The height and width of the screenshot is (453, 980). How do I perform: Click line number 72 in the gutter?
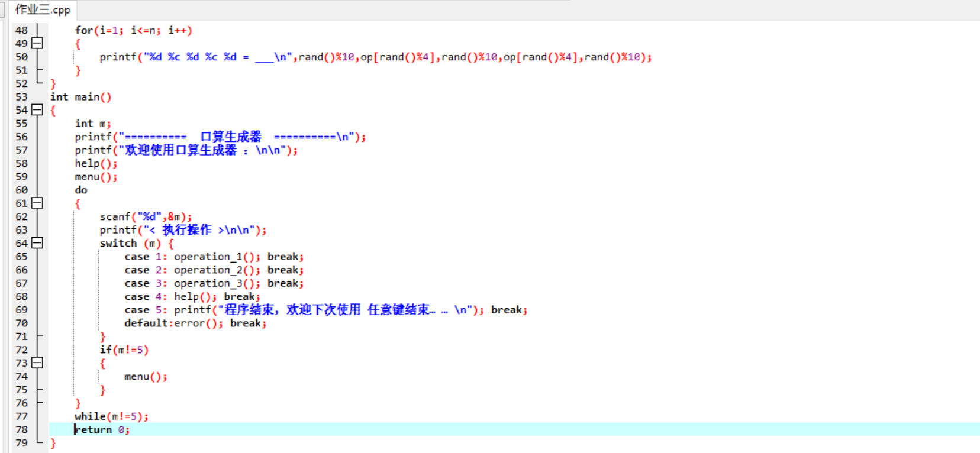[21, 350]
